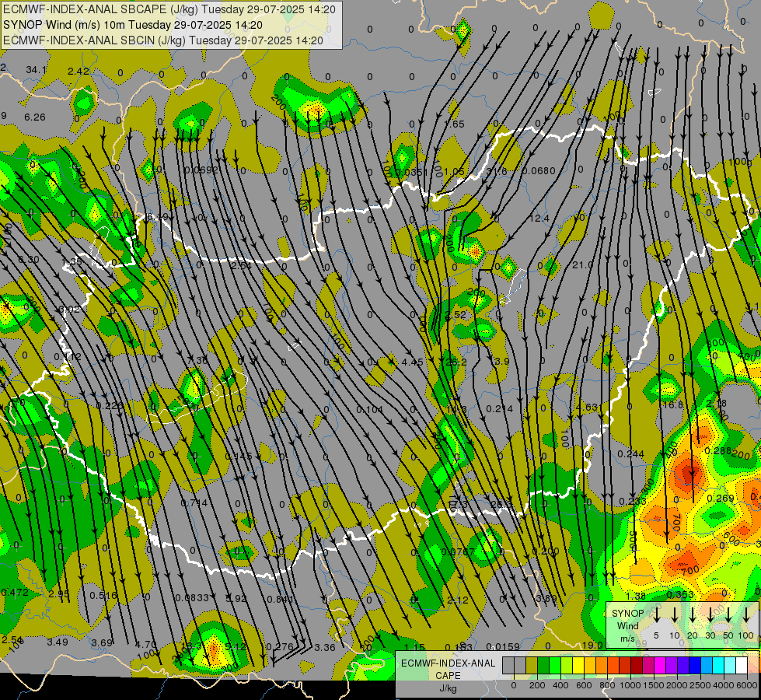Click the map value 3.49
Image resolution: width=761 pixels, height=700 pixels.
[58, 642]
